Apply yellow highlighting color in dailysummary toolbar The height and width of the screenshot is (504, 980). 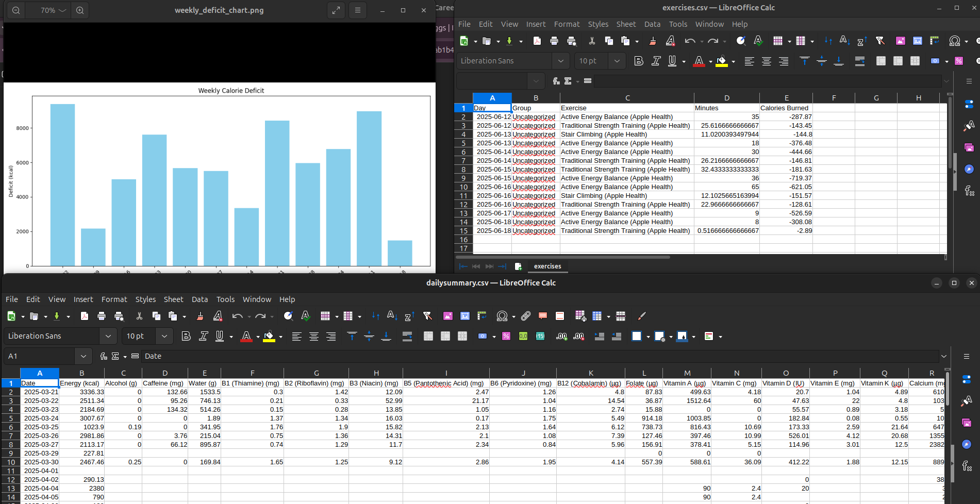269,336
